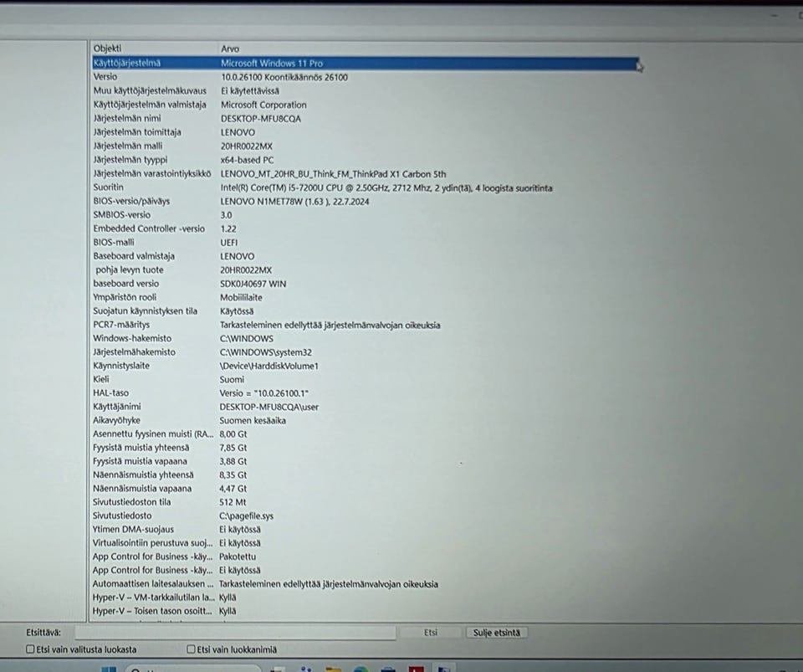Select the 'Aikavyöhyke' row
Screen dimensions: 803x672
(x=116, y=420)
